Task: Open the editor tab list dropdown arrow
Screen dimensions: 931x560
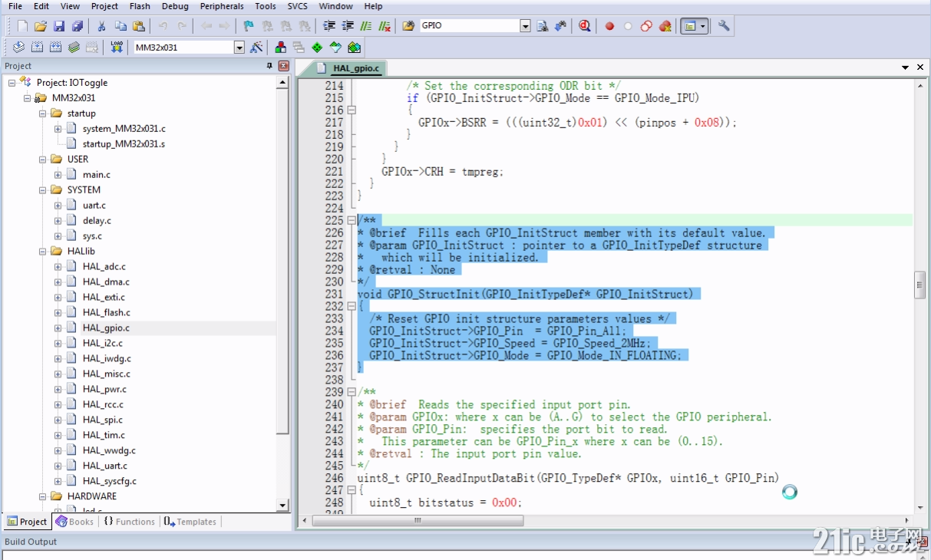Action: click(906, 68)
